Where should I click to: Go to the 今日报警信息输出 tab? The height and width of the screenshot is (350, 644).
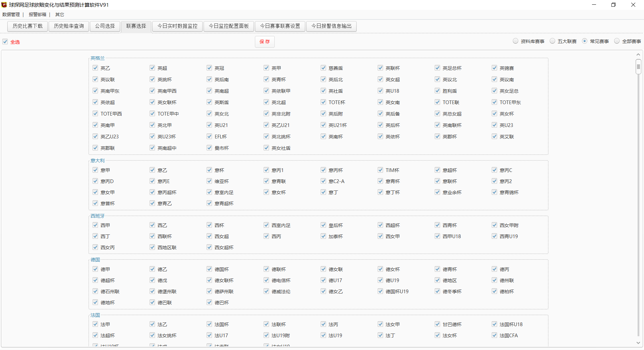[331, 26]
